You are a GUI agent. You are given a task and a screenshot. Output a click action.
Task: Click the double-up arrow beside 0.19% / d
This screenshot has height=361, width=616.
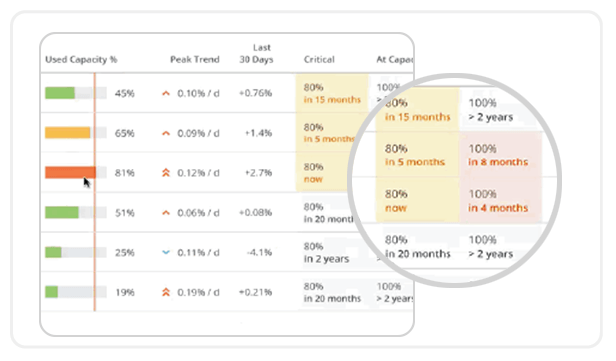click(x=166, y=292)
